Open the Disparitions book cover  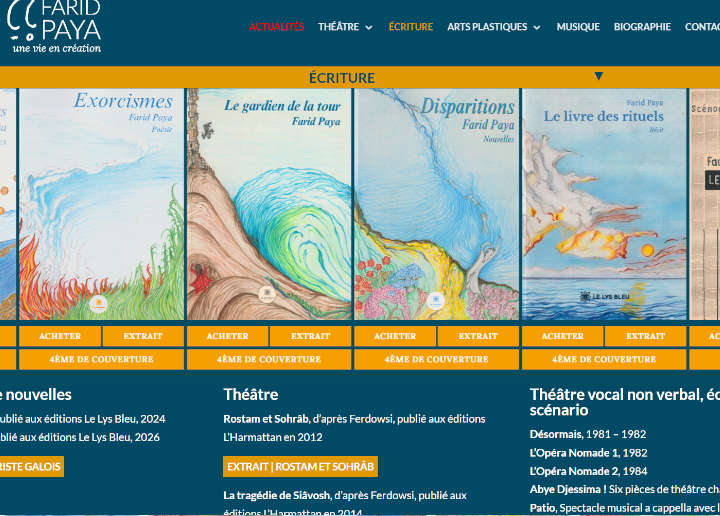[437, 204]
